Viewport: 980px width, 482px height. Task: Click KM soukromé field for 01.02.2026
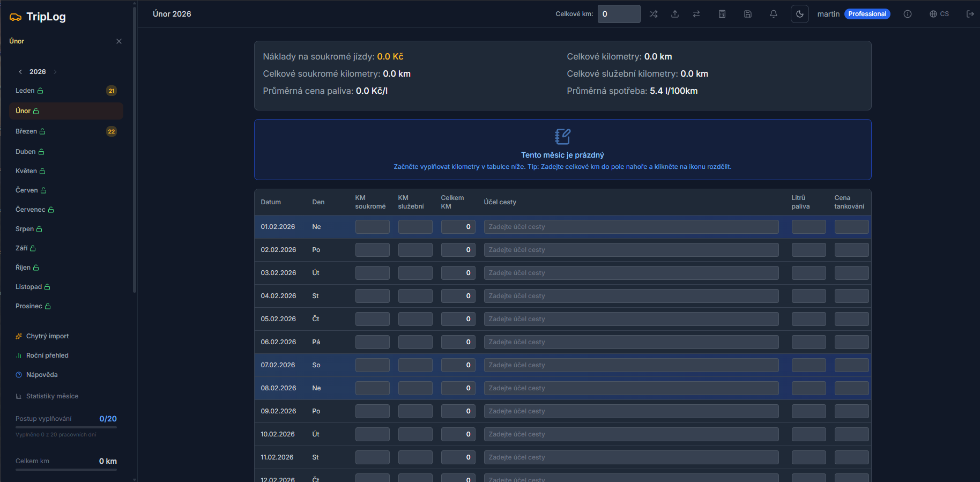[x=373, y=227]
